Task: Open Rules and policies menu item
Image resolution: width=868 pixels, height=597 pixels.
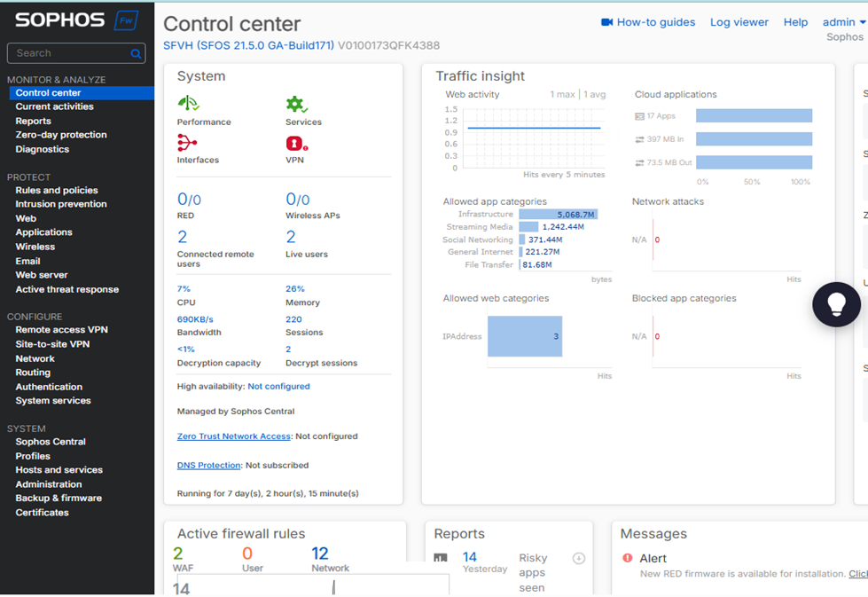Action: coord(57,190)
